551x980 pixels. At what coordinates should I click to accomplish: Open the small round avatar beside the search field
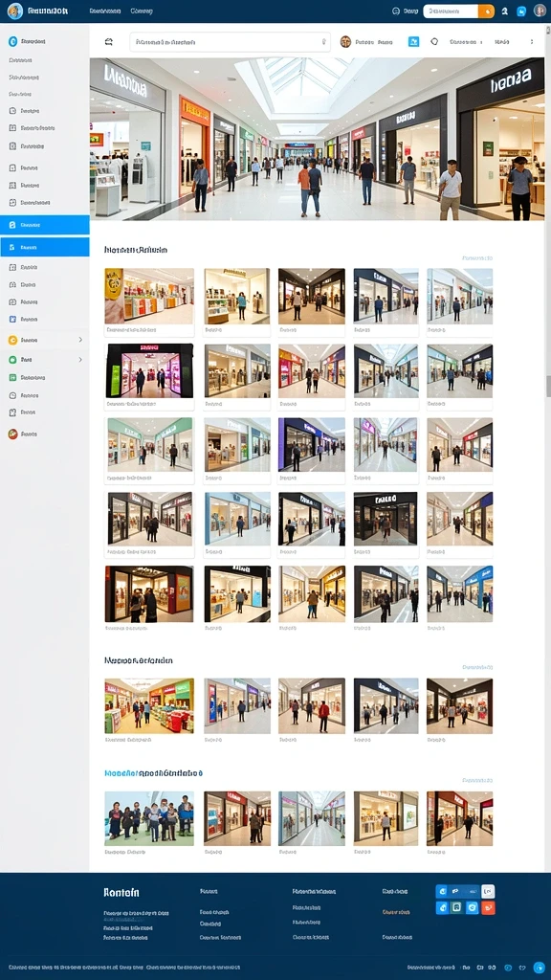pyautogui.click(x=345, y=42)
